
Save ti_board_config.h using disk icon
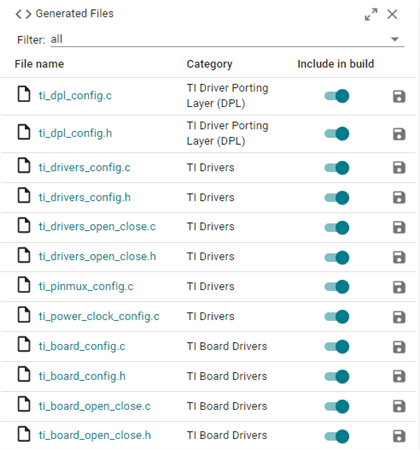click(399, 376)
